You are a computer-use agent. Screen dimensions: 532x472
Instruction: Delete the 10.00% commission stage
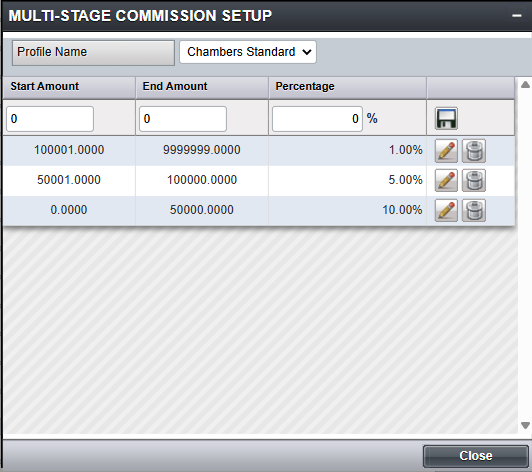[474, 210]
